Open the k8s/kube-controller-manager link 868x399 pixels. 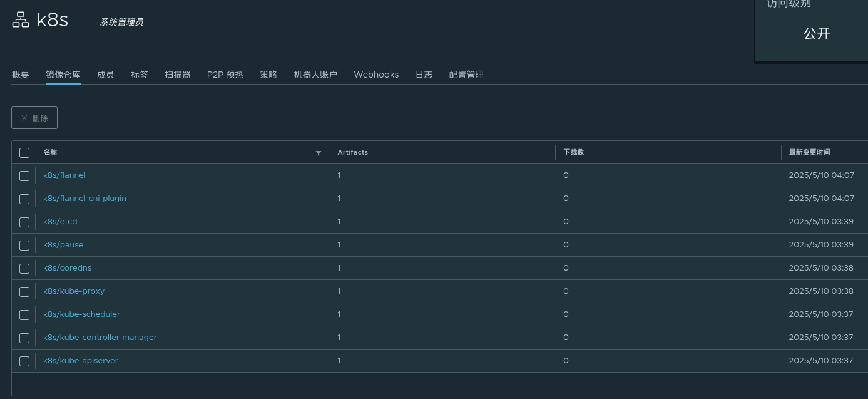[100, 338]
